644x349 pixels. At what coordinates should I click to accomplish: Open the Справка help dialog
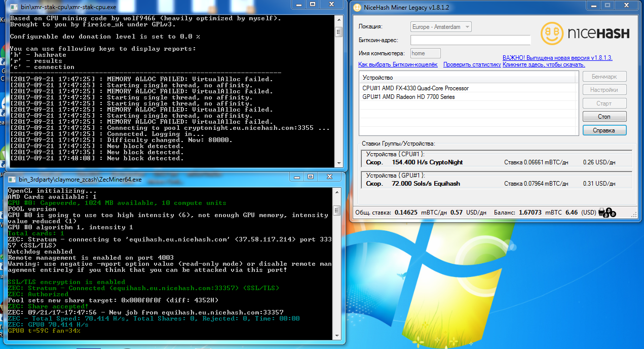604,129
